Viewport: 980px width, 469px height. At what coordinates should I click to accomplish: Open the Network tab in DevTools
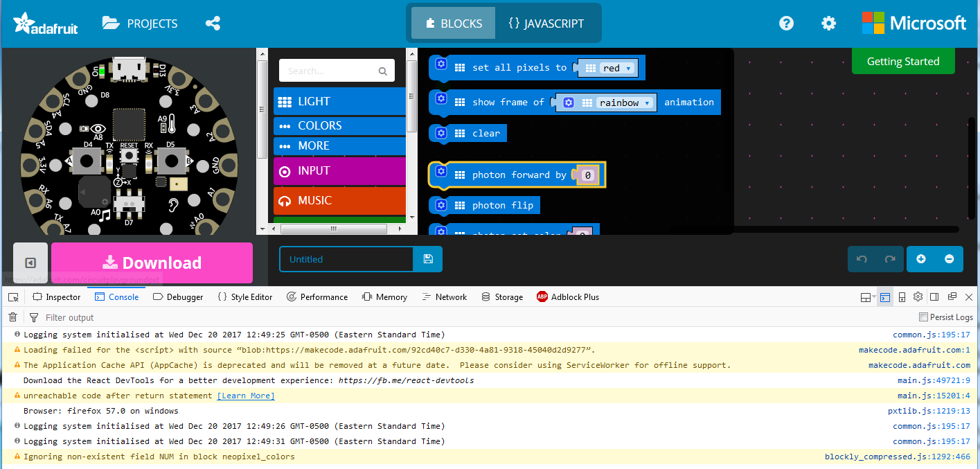point(444,297)
